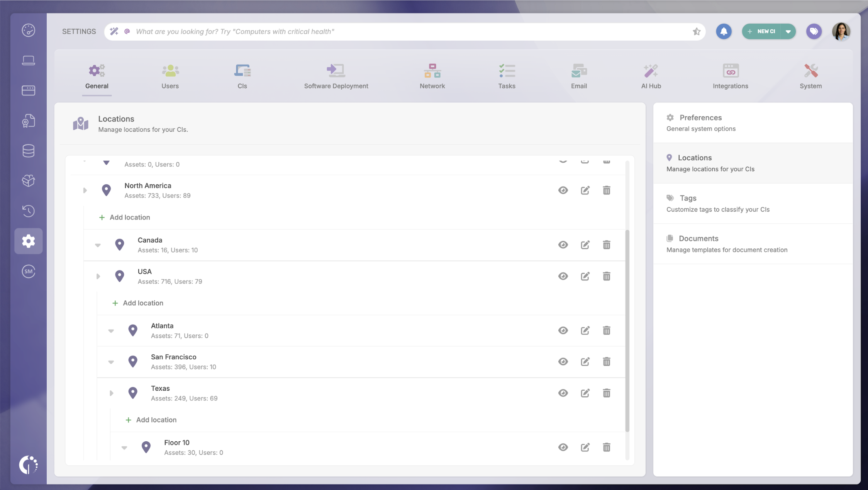Click the database icon in the sidebar
The image size is (868, 490).
pyautogui.click(x=29, y=151)
